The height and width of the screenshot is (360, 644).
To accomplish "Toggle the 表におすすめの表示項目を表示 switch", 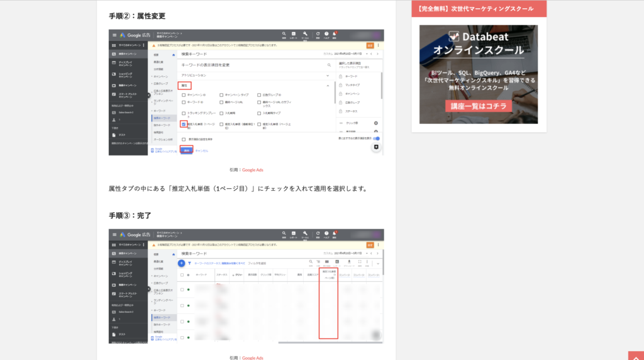I will (x=377, y=138).
